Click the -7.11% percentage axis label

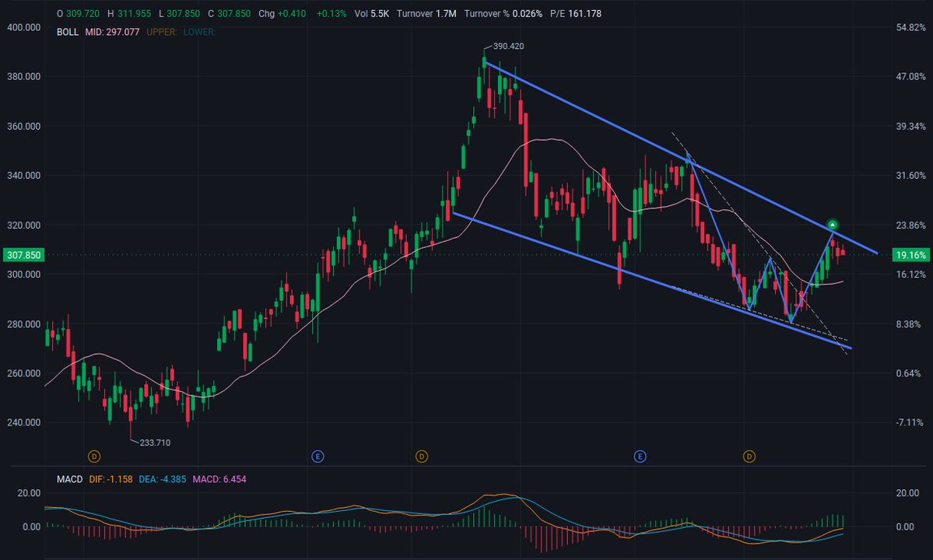point(910,422)
